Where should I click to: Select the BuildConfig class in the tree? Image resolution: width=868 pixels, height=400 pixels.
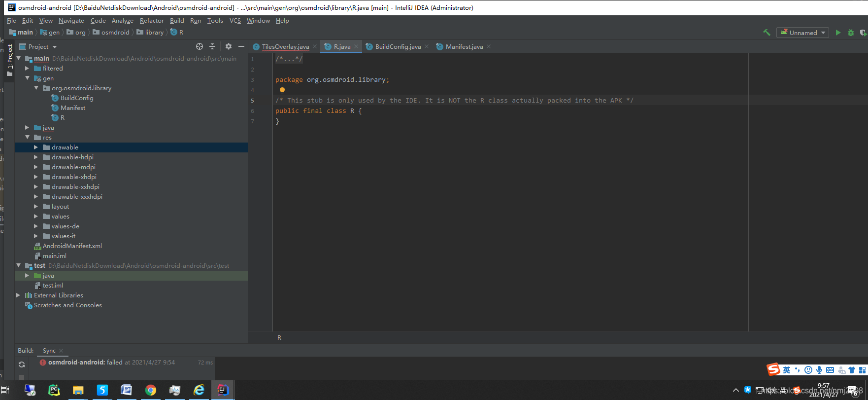[x=77, y=98]
